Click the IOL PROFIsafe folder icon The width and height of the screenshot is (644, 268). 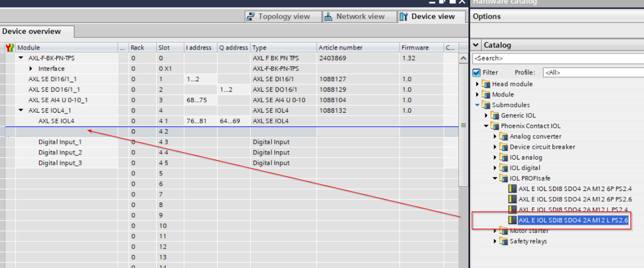pyautogui.click(x=504, y=178)
